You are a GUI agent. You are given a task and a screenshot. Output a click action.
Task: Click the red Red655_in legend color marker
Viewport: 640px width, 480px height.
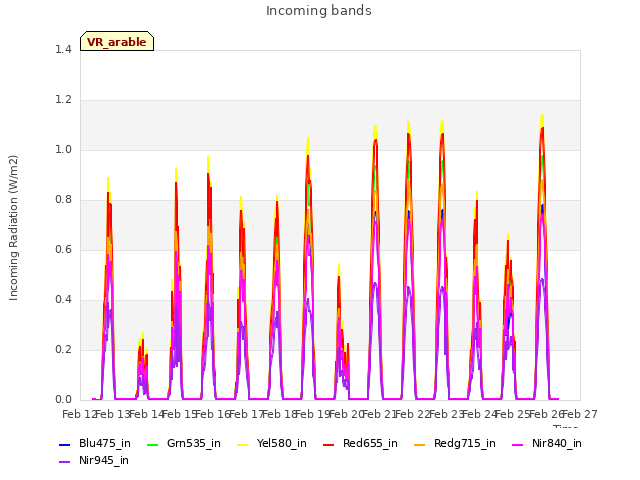[329, 444]
